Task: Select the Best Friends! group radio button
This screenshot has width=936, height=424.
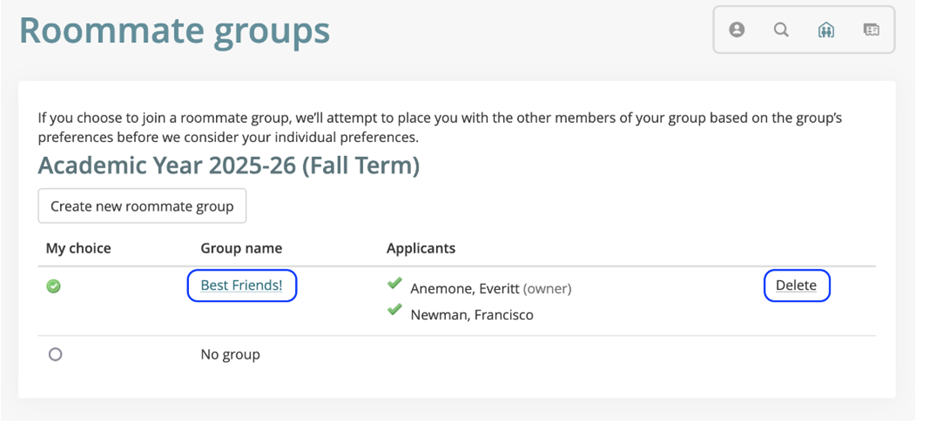Action: click(54, 286)
